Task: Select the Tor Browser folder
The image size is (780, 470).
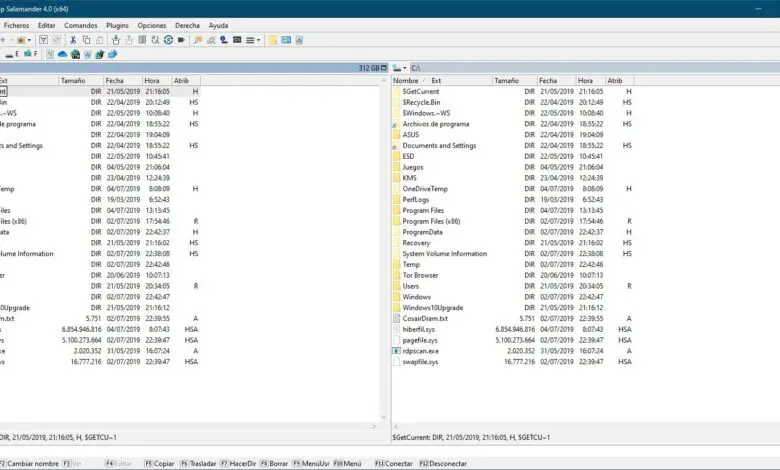Action: tap(420, 275)
